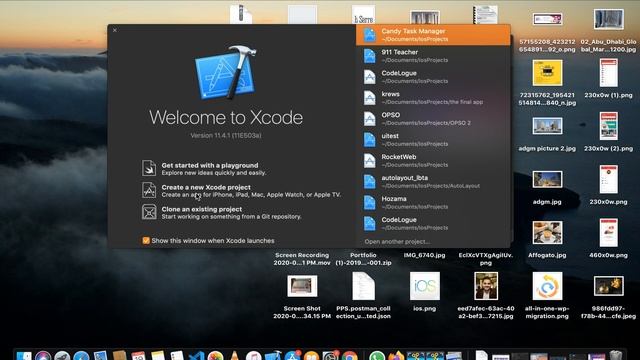The image size is (640, 360).
Task: Select adgm picture 2.jpg thumbnail
Action: coord(547,126)
